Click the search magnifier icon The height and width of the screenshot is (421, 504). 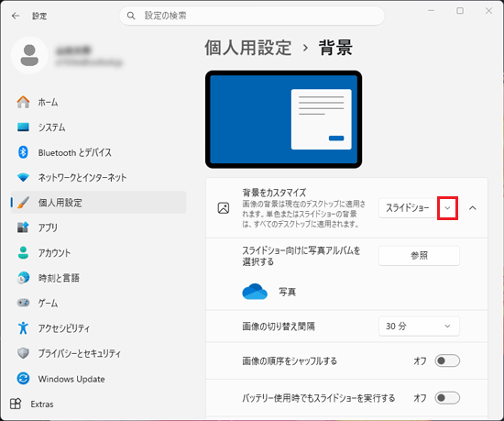[131, 16]
